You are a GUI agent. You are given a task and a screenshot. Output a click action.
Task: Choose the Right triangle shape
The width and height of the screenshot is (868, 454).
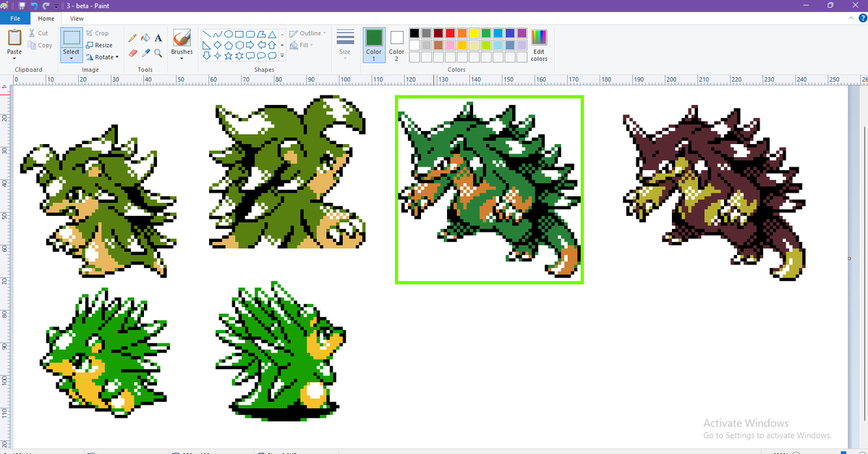[206, 45]
